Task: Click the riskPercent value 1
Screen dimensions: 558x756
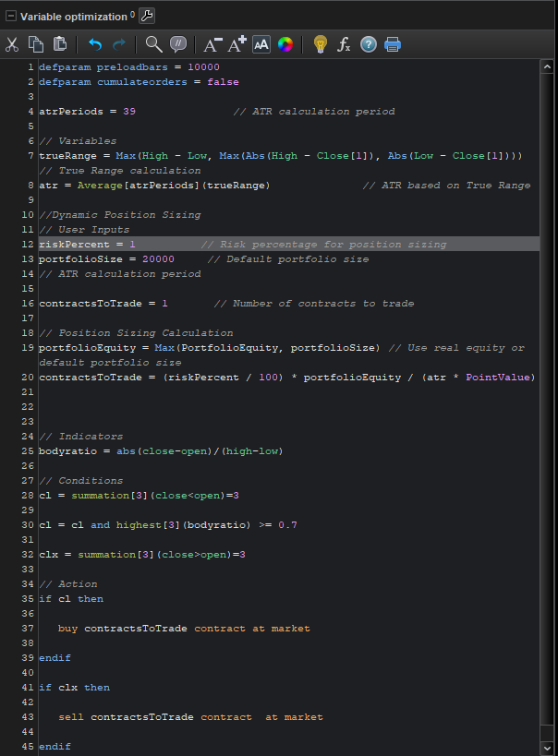Action: coord(132,245)
